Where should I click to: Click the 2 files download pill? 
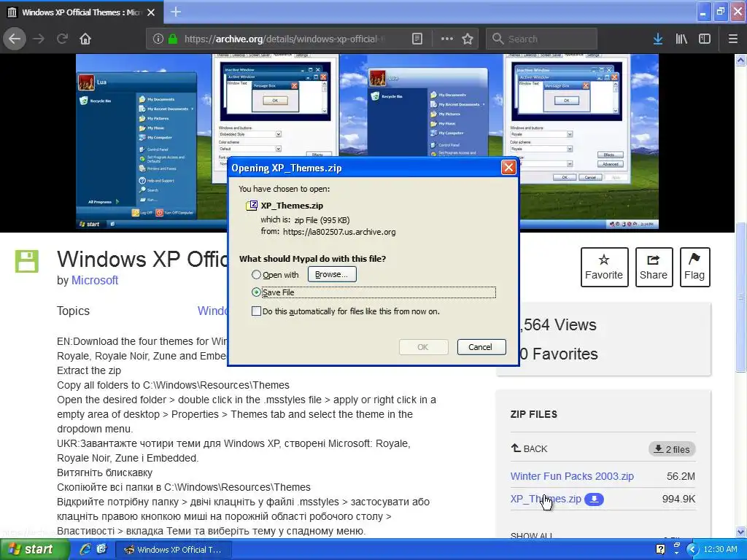coord(672,449)
